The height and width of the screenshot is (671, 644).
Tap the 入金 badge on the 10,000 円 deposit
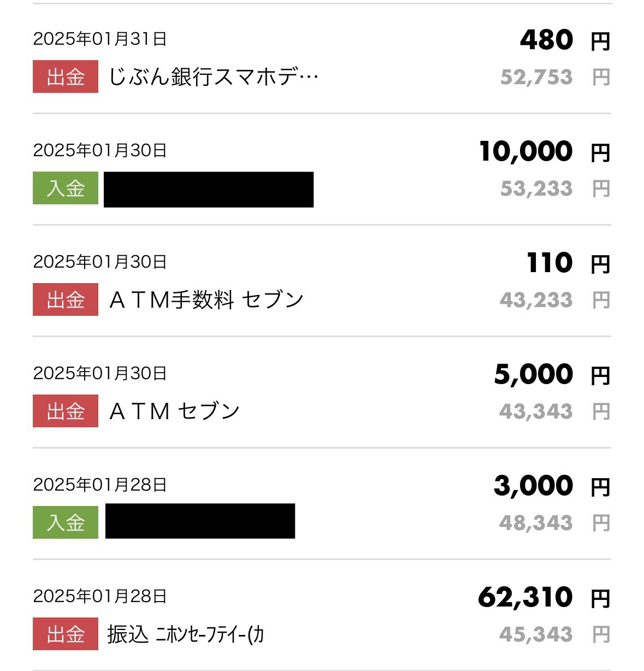point(66,189)
